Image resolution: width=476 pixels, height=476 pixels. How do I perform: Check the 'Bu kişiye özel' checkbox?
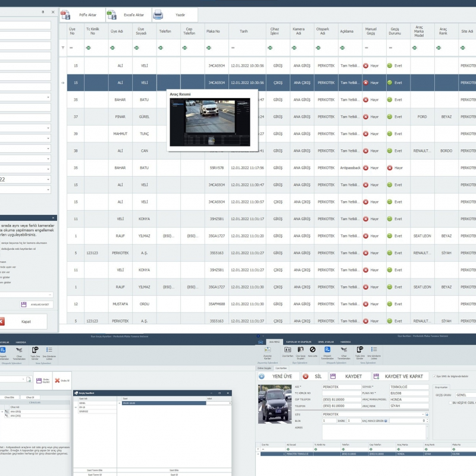[x=450, y=402]
